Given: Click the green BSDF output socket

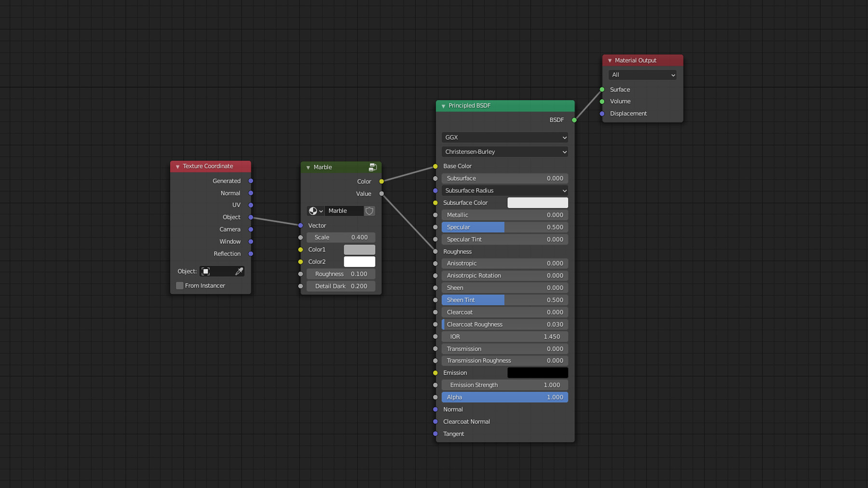Looking at the screenshot, I should tap(574, 120).
